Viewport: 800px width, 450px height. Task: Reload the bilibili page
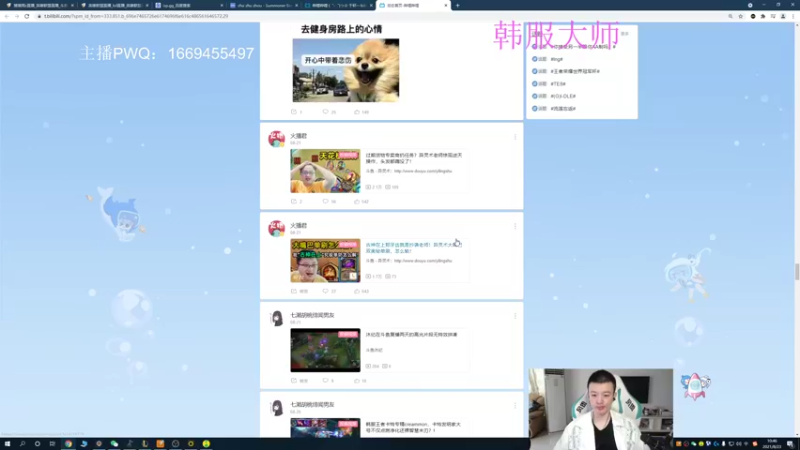(x=27, y=16)
